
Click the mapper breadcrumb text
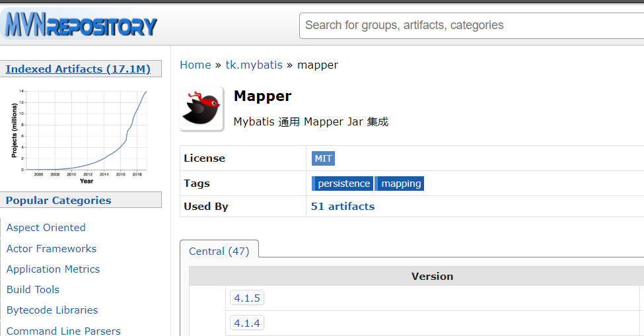coord(318,65)
